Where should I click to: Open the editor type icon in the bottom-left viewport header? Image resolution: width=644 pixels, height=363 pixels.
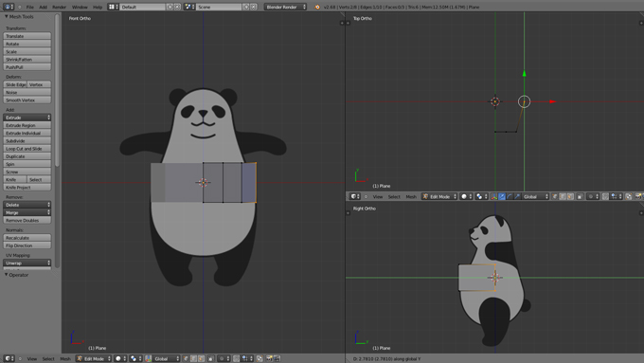click(9, 358)
